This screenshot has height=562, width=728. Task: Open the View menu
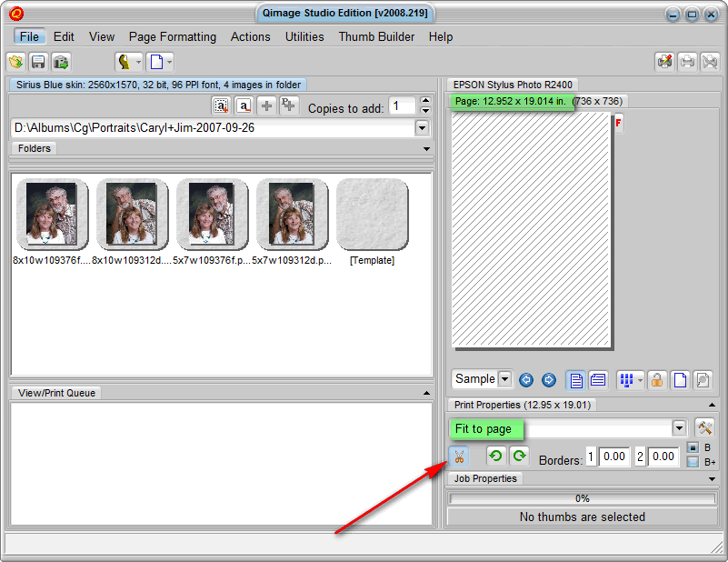tap(102, 36)
